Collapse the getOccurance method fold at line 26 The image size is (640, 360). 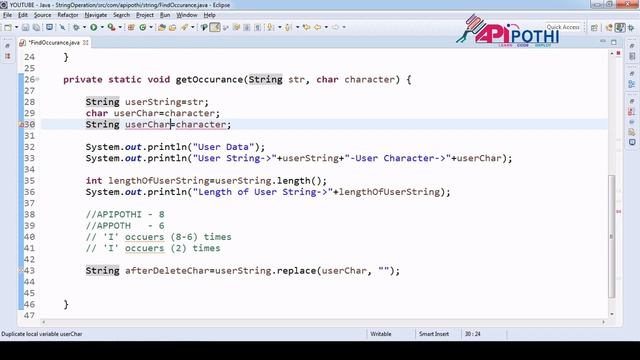pyautogui.click(x=38, y=79)
